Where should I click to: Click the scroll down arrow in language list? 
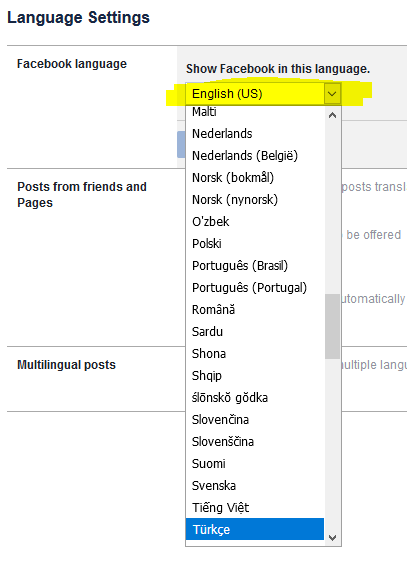pyautogui.click(x=333, y=537)
